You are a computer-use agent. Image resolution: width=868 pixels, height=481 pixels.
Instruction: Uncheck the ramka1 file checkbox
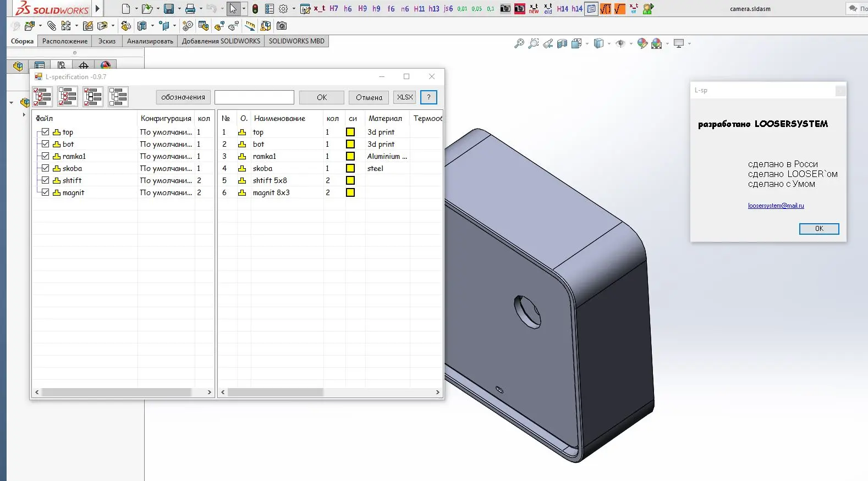coord(46,156)
